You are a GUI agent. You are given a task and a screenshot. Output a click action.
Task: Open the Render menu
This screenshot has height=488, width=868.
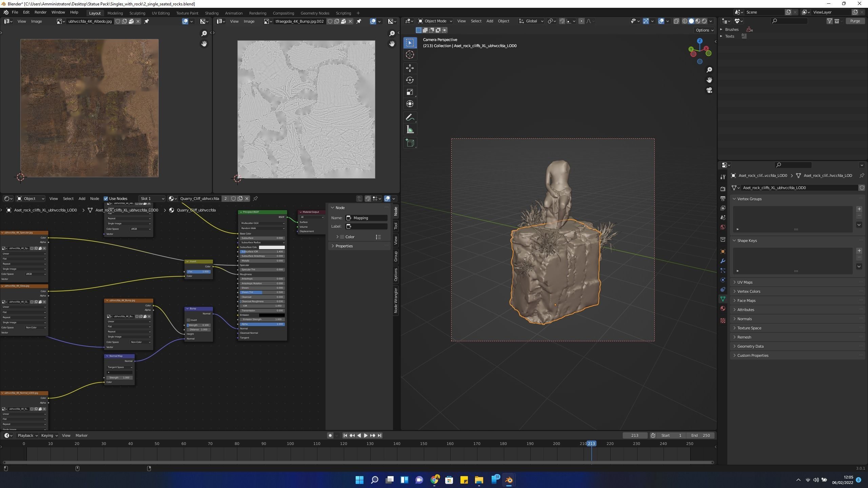(x=40, y=12)
